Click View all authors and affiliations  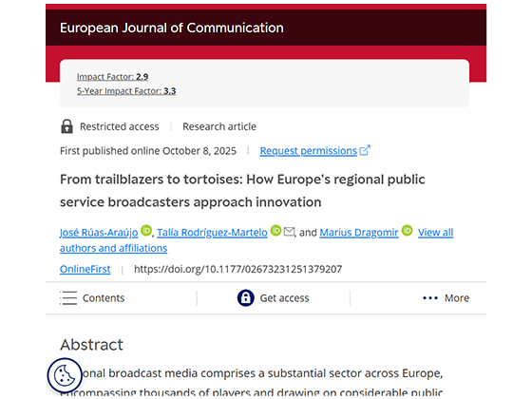[x=256, y=240]
